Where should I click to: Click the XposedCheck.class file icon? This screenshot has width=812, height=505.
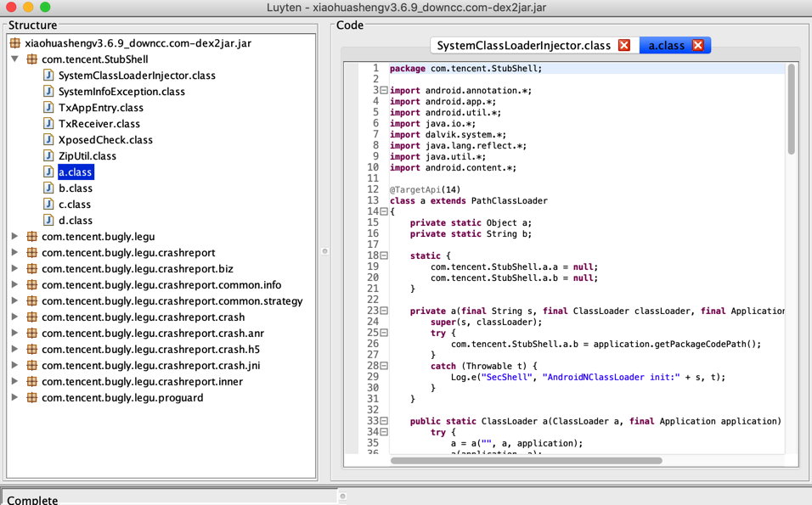(48, 140)
